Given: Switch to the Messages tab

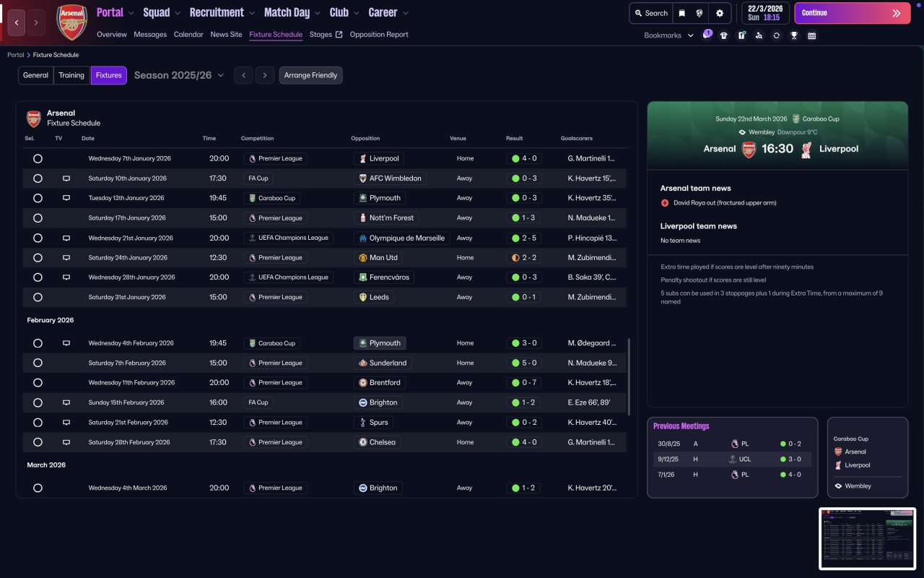Looking at the screenshot, I should pos(150,35).
